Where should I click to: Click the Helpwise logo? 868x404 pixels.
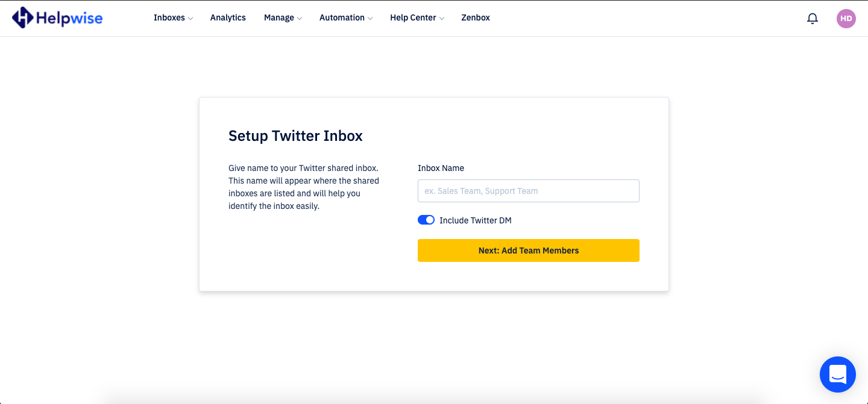point(57,17)
